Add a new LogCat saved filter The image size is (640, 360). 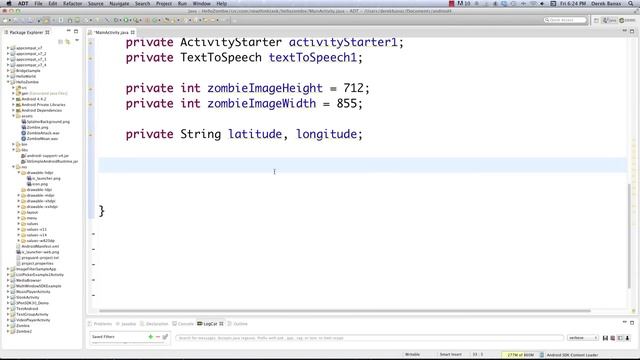tap(151, 337)
